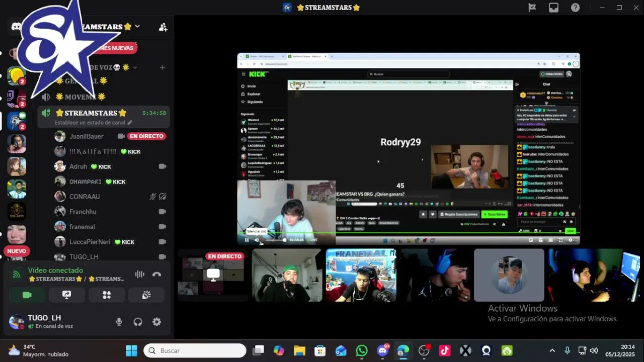The height and width of the screenshot is (362, 644).
Task: Share your screen button
Action: (66, 295)
